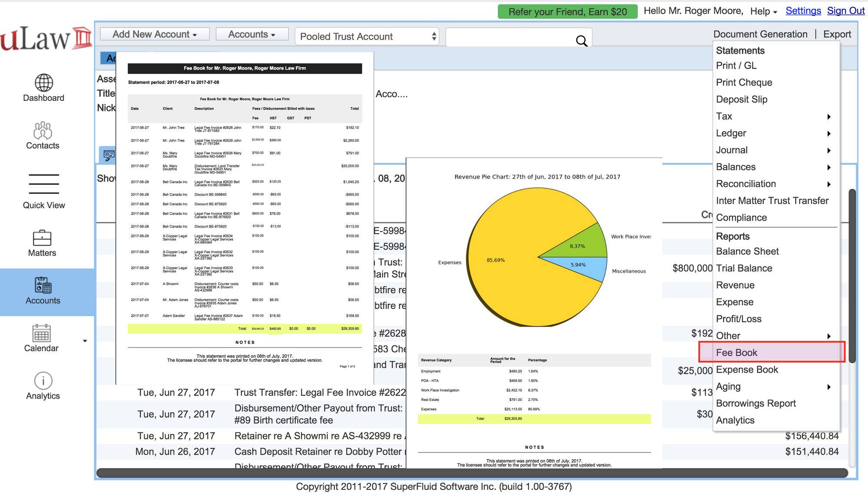Select Fee Book menu item
Screen dimensions: 868x499
pyautogui.click(x=736, y=353)
